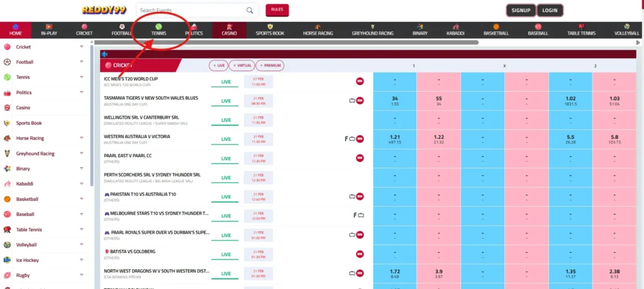This screenshot has width=644, height=289.
Task: Click the LOGIN button
Action: click(550, 10)
